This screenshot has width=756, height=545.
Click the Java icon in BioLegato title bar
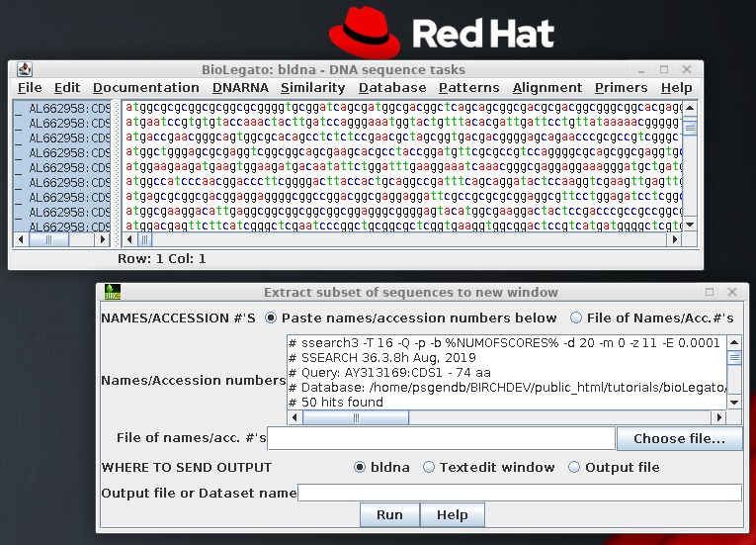[24, 69]
